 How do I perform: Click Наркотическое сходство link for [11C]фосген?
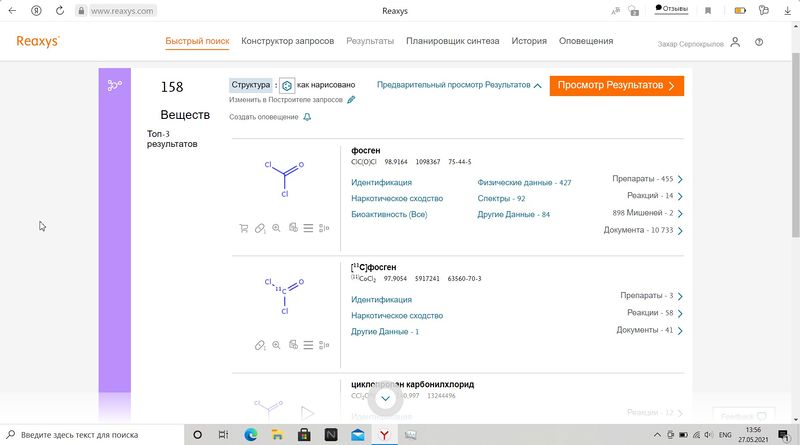(x=397, y=316)
